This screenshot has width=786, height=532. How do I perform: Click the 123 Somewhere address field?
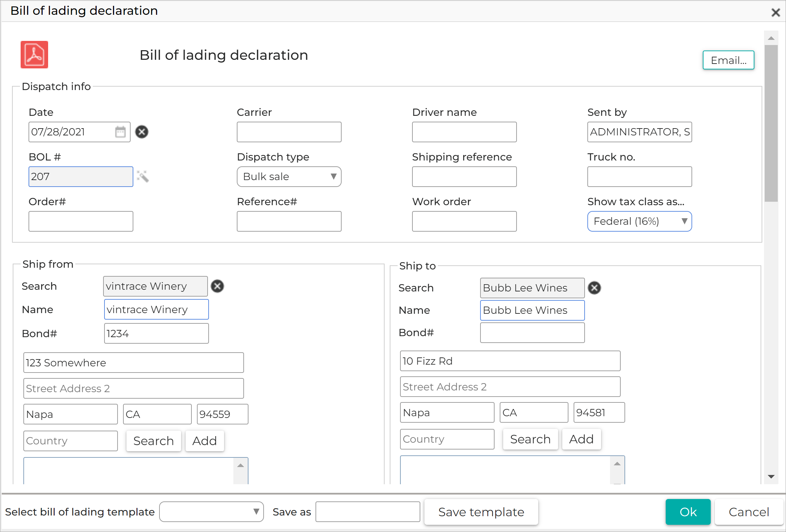pos(134,363)
